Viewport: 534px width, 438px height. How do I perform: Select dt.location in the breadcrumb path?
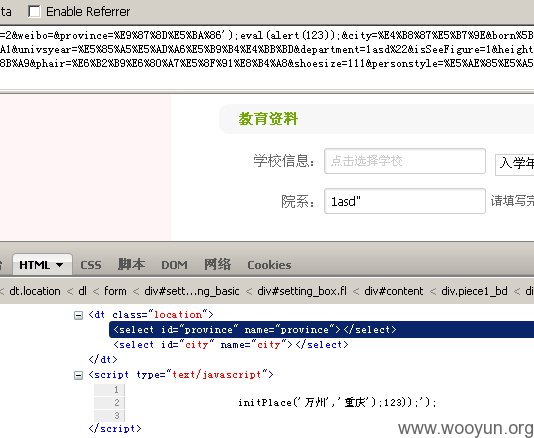click(x=35, y=291)
